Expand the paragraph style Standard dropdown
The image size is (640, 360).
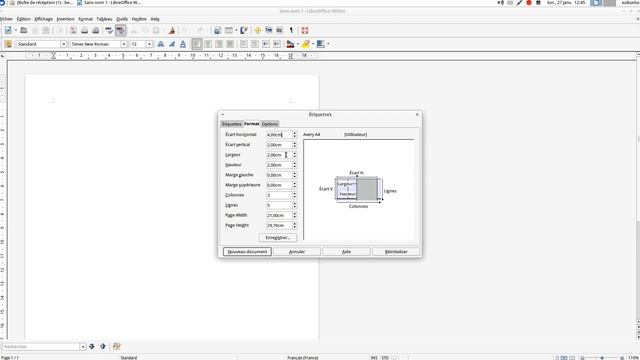tap(64, 44)
